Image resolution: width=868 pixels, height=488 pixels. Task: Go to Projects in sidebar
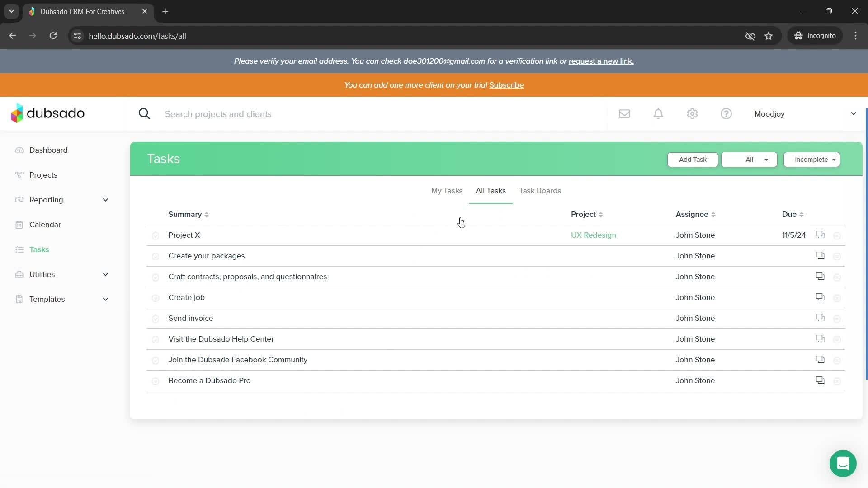(x=43, y=175)
